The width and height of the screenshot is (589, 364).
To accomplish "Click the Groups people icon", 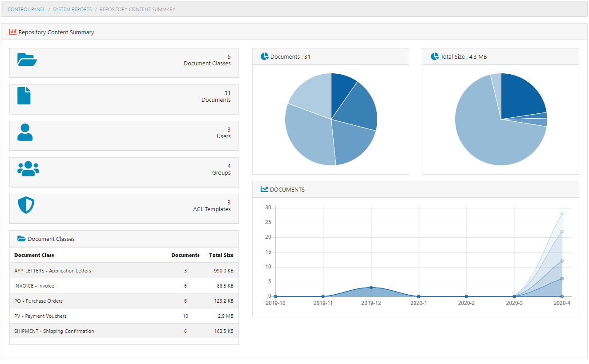I will tap(28, 168).
